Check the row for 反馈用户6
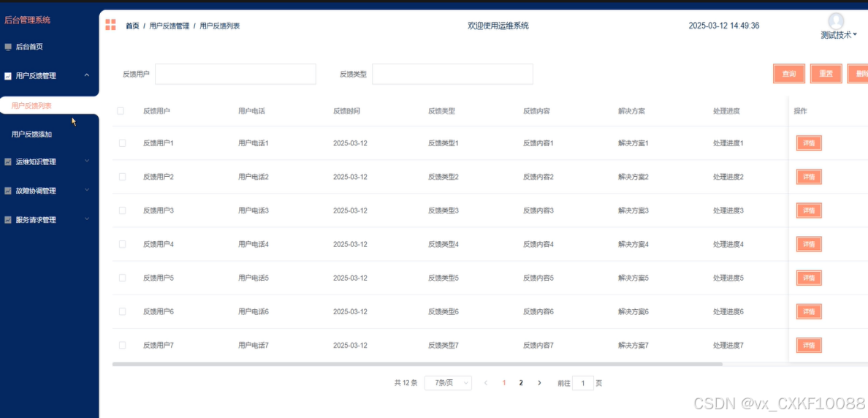The image size is (868, 418). 122,312
